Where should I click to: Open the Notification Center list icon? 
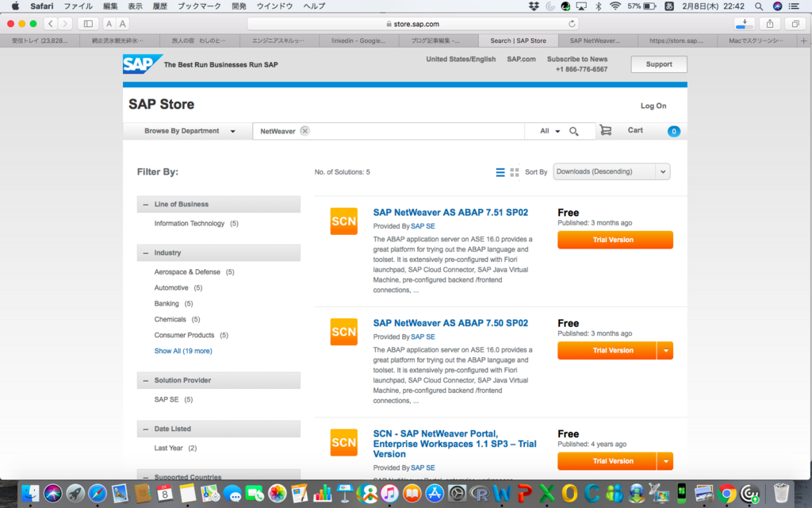point(794,6)
